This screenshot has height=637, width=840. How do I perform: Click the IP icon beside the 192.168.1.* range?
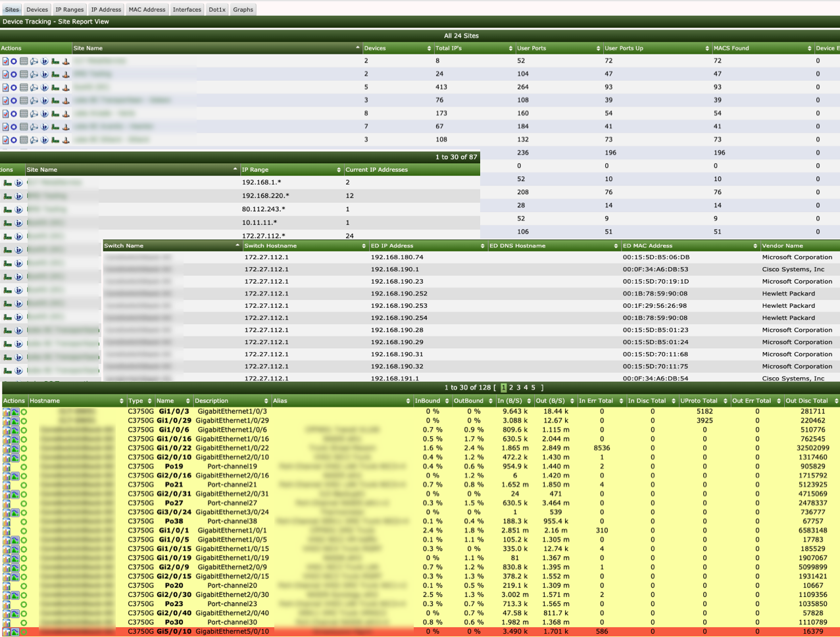(x=18, y=183)
